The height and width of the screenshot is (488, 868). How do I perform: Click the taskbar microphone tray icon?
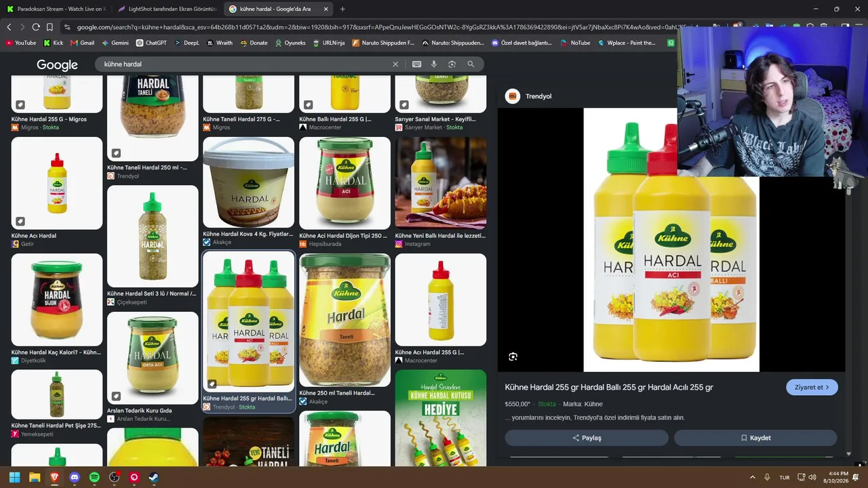tap(767, 477)
